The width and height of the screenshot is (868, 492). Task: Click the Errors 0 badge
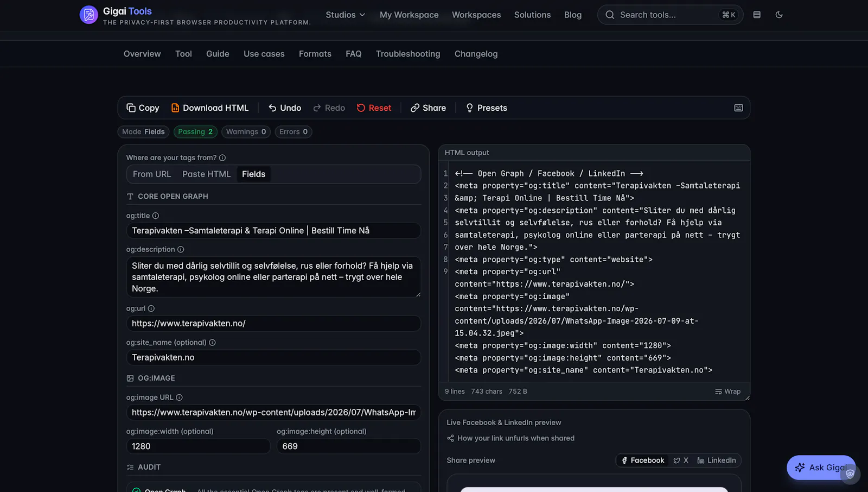tap(293, 132)
